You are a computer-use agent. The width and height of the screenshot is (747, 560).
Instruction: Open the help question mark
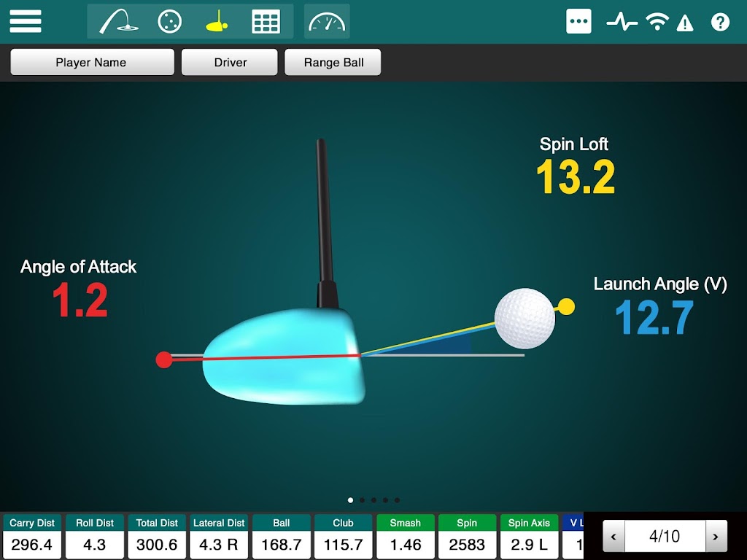click(720, 22)
